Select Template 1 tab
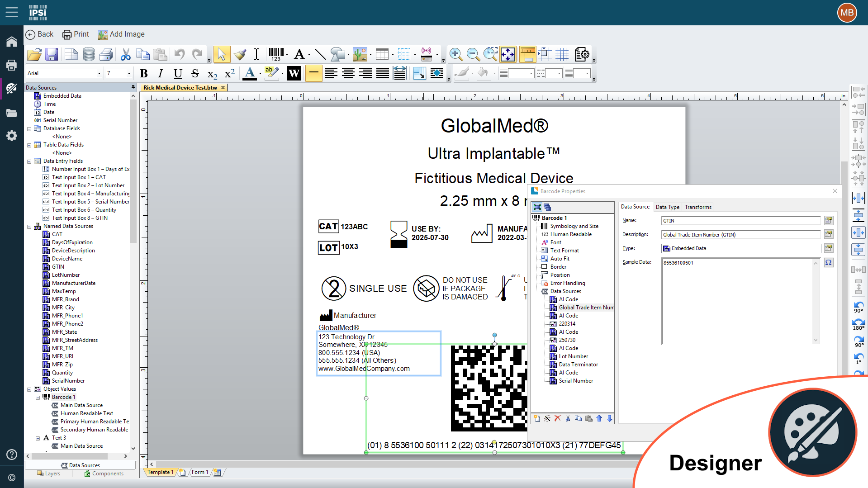 point(160,472)
